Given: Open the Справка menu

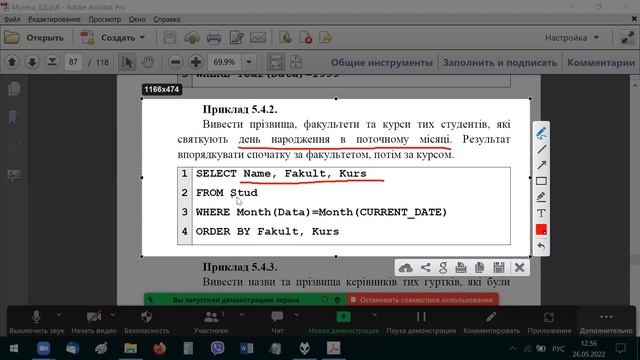Looking at the screenshot, I should pyautogui.click(x=167, y=19).
